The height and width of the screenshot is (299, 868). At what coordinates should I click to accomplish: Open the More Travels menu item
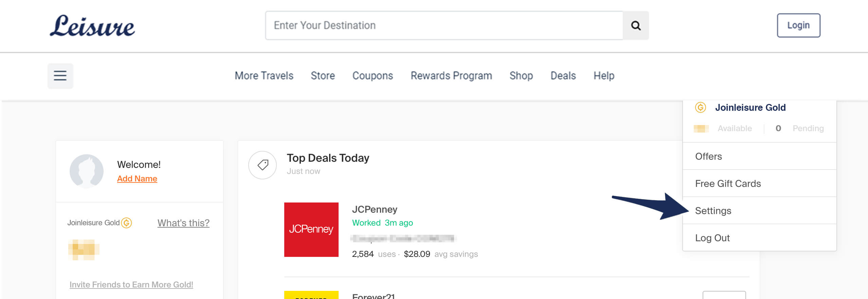pyautogui.click(x=264, y=75)
